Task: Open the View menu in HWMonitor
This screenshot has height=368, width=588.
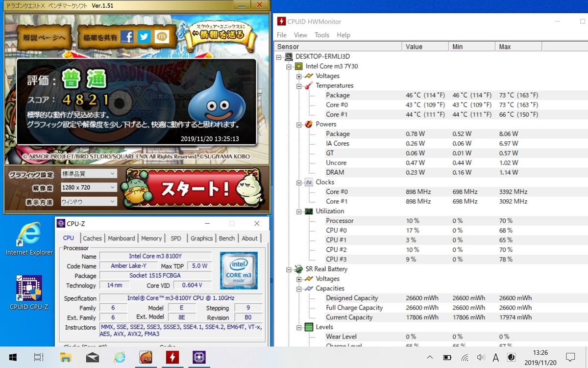Action: click(x=300, y=35)
